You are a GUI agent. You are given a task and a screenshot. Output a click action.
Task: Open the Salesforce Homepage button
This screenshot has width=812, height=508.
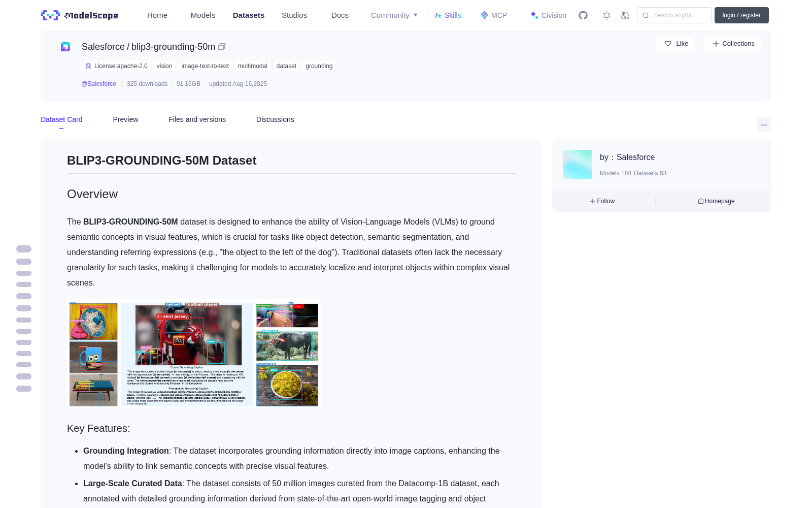point(716,201)
